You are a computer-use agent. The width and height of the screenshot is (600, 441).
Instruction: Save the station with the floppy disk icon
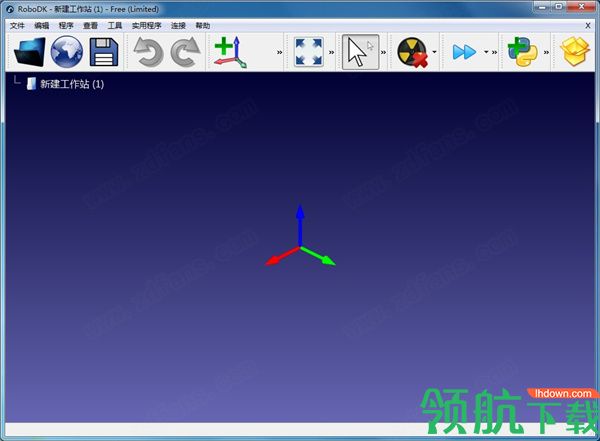coord(104,52)
